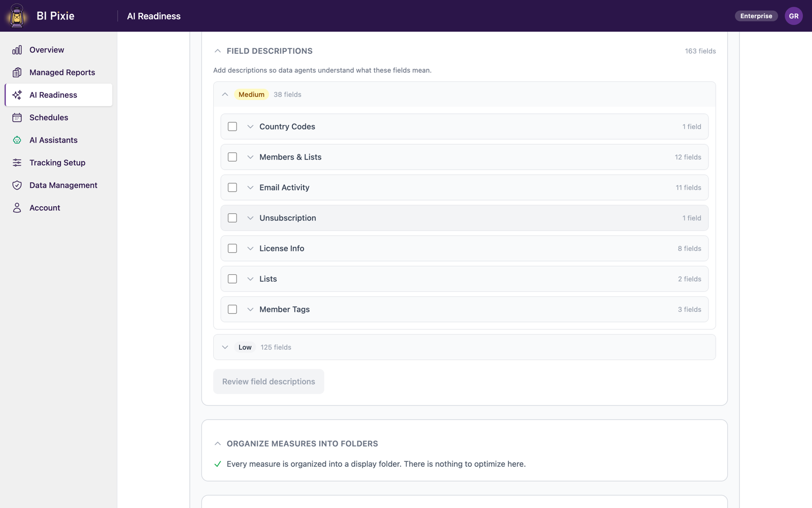Click the Overview bar chart icon
The image size is (812, 508).
pyautogui.click(x=17, y=50)
